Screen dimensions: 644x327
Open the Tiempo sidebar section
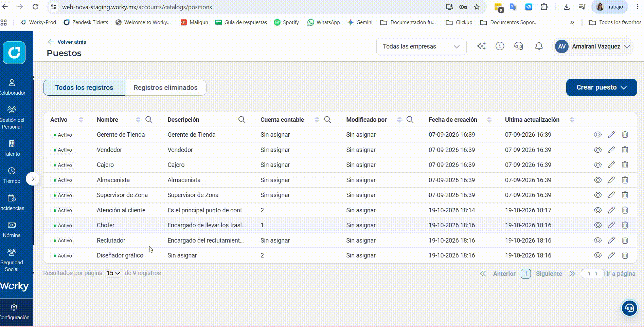click(x=12, y=175)
